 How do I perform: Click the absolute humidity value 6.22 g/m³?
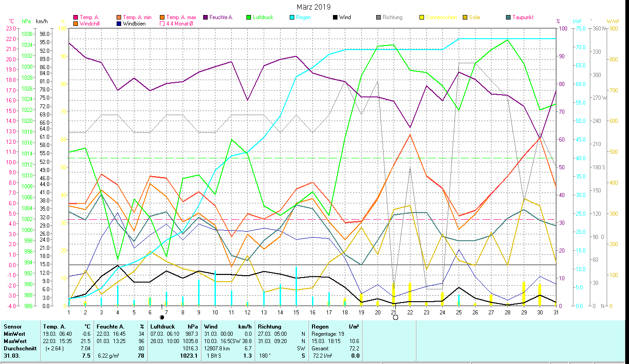tap(109, 356)
